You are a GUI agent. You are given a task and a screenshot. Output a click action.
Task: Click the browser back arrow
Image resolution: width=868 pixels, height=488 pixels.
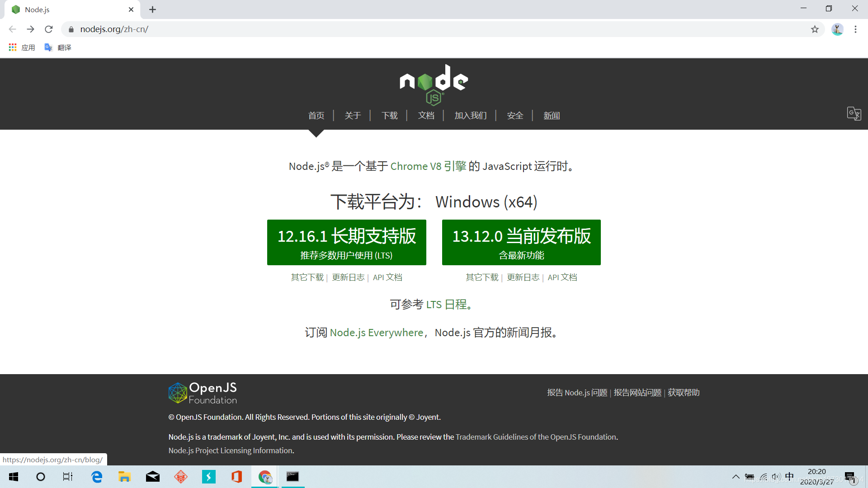12,29
